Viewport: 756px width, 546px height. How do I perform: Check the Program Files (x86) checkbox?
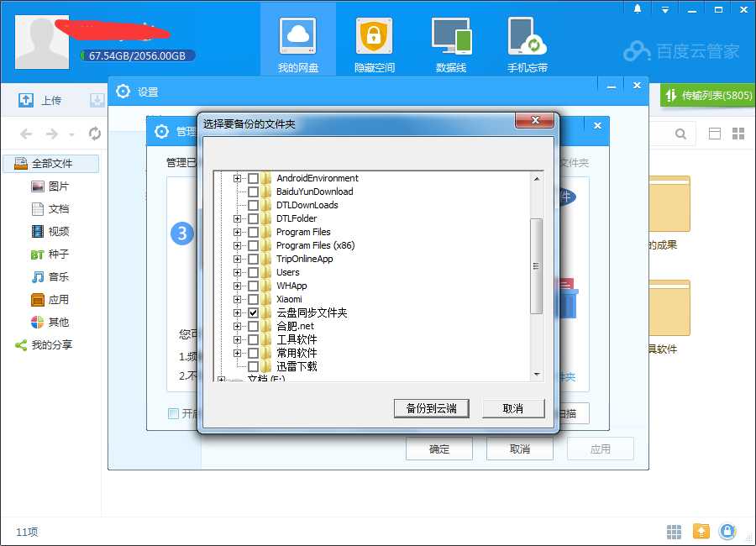tap(253, 245)
